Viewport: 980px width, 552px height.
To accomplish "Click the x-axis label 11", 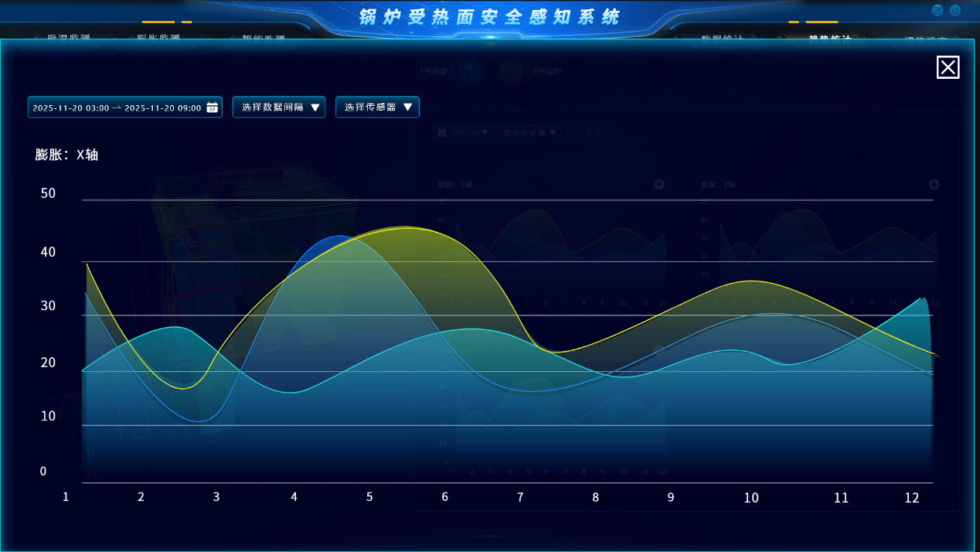I will [841, 498].
